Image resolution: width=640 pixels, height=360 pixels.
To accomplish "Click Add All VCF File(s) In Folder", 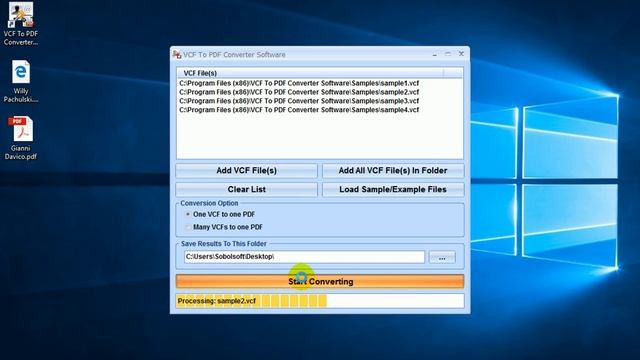I will coord(393,171).
